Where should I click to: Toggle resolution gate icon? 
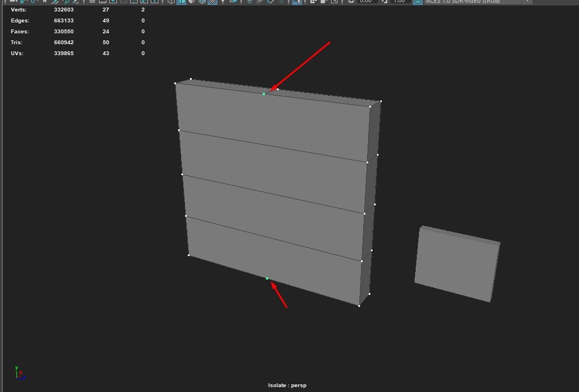pyautogui.click(x=113, y=2)
